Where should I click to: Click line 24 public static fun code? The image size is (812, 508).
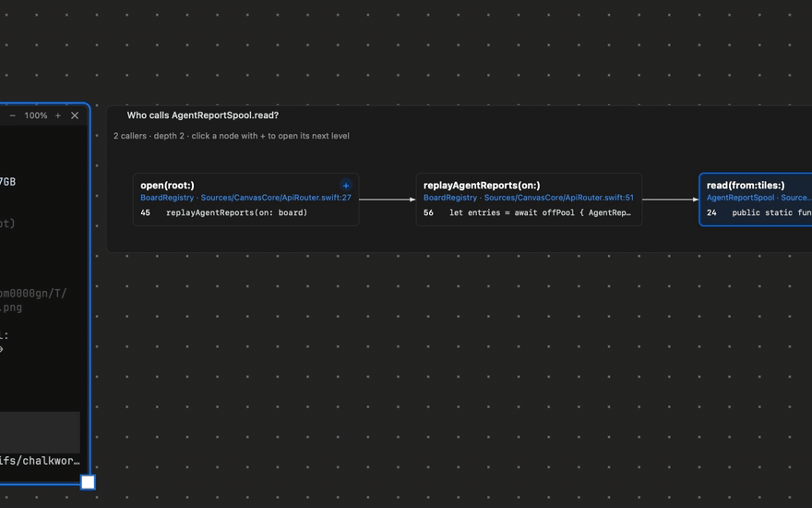coord(758,212)
